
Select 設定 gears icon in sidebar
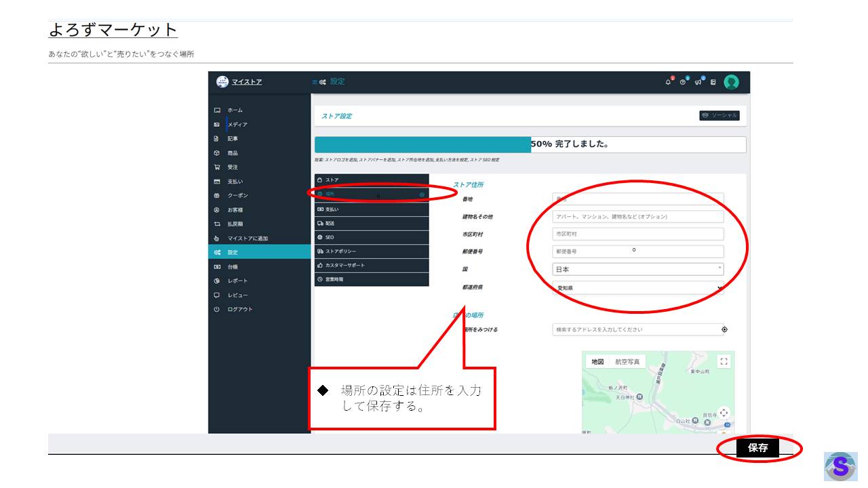pyautogui.click(x=217, y=252)
